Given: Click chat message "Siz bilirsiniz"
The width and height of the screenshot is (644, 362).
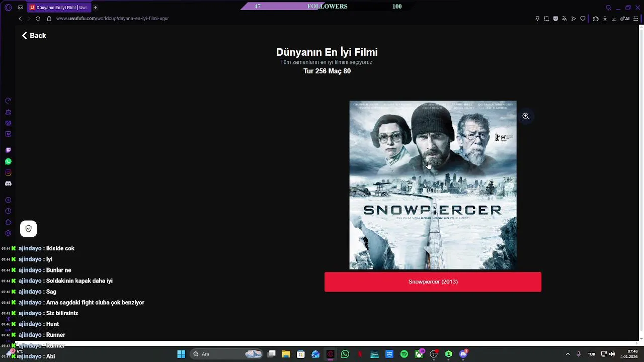Looking at the screenshot, I should click(62, 313).
